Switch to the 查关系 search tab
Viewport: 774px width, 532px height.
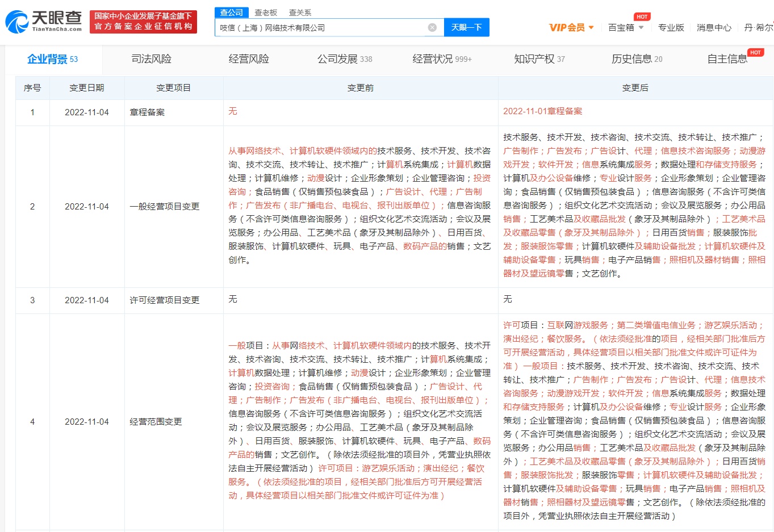point(300,12)
